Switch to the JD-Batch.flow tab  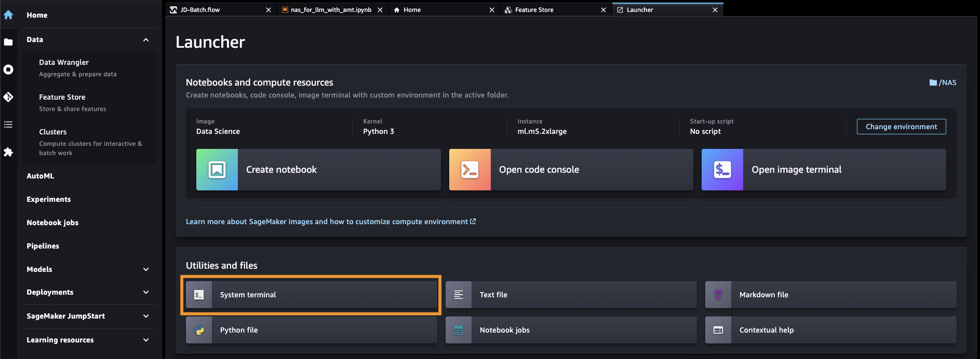click(x=221, y=10)
